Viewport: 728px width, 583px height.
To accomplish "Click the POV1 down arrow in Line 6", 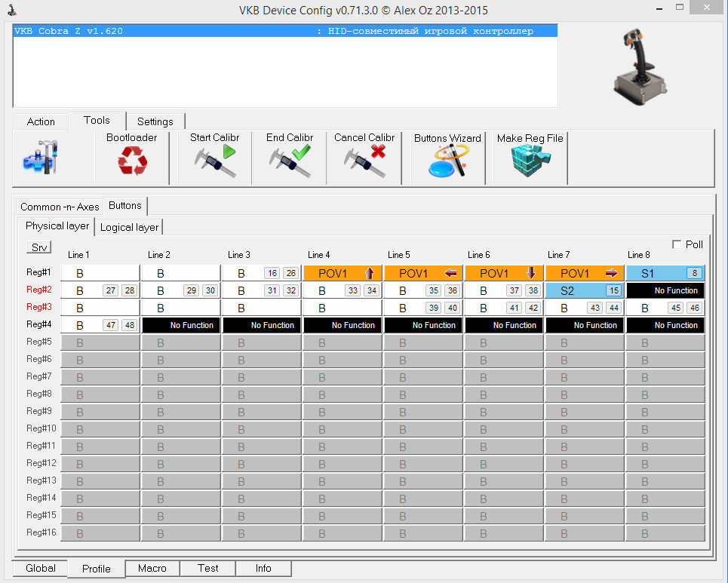I will (531, 273).
